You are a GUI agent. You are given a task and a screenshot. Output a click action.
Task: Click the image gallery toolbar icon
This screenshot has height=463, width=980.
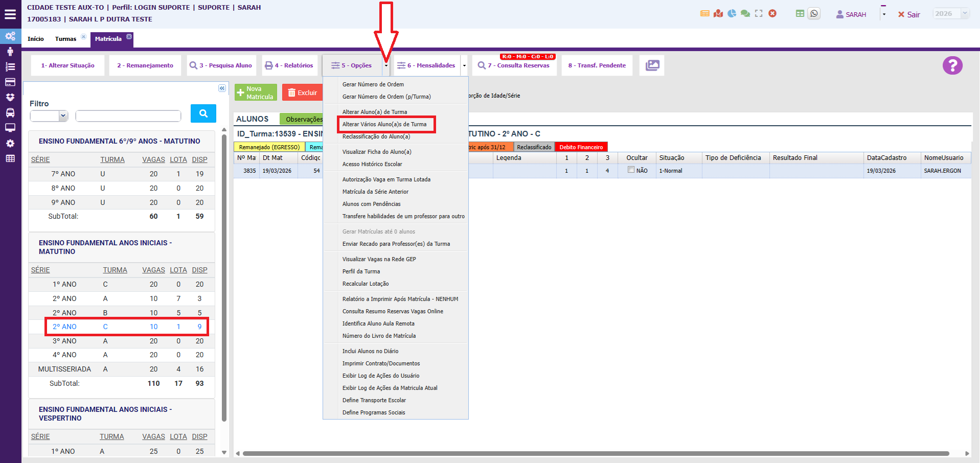coord(652,65)
